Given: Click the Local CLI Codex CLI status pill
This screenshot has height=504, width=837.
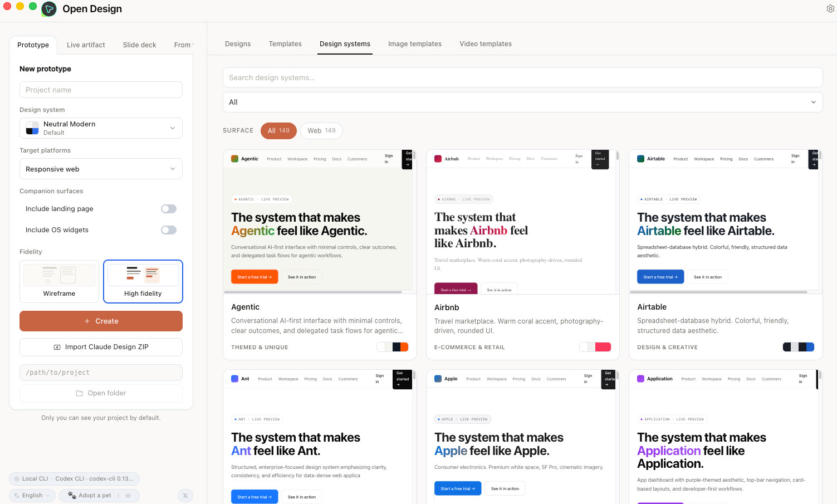Looking at the screenshot, I should click(x=74, y=478).
